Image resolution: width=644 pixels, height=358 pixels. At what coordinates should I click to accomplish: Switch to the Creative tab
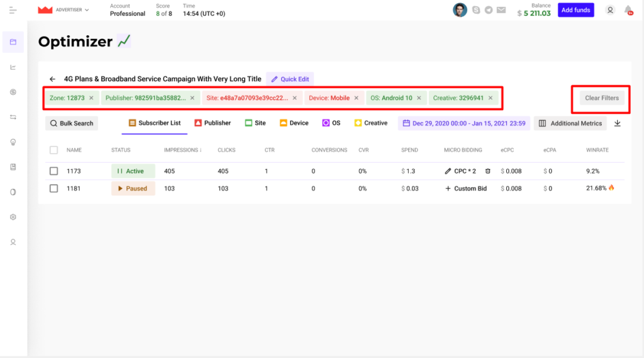coord(371,123)
